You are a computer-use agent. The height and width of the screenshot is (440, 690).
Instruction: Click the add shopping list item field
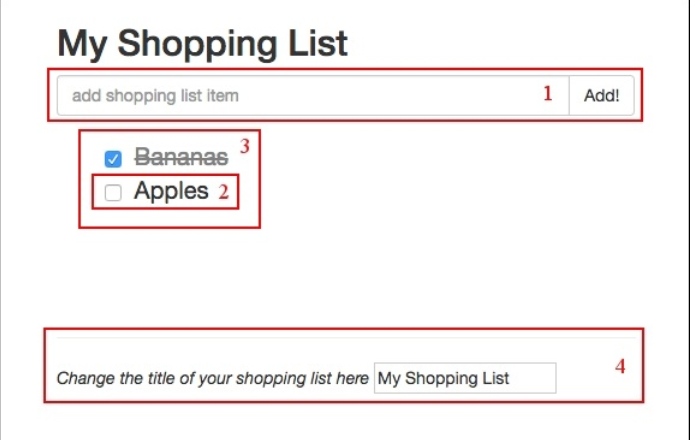coord(300,96)
